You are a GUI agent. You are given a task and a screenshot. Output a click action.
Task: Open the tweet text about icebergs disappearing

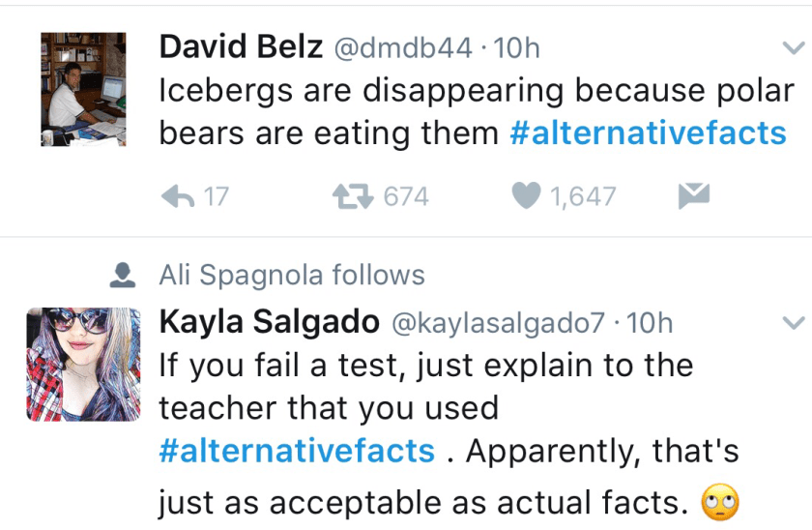point(476,91)
